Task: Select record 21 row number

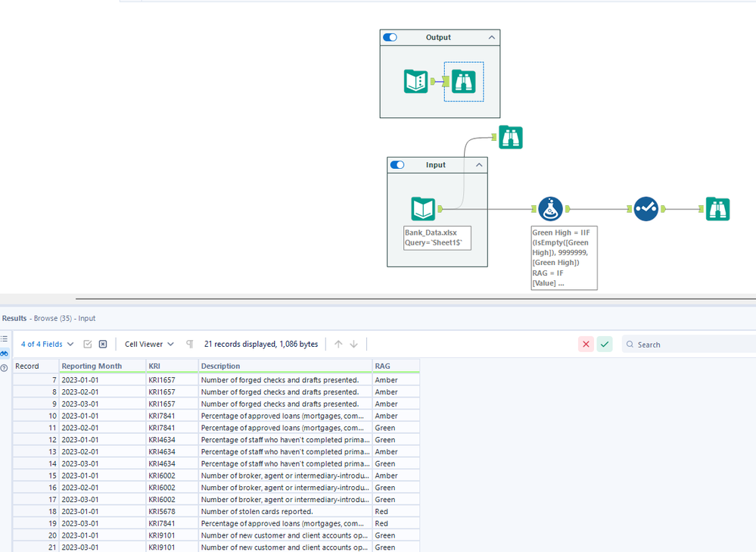Action: pos(36,547)
